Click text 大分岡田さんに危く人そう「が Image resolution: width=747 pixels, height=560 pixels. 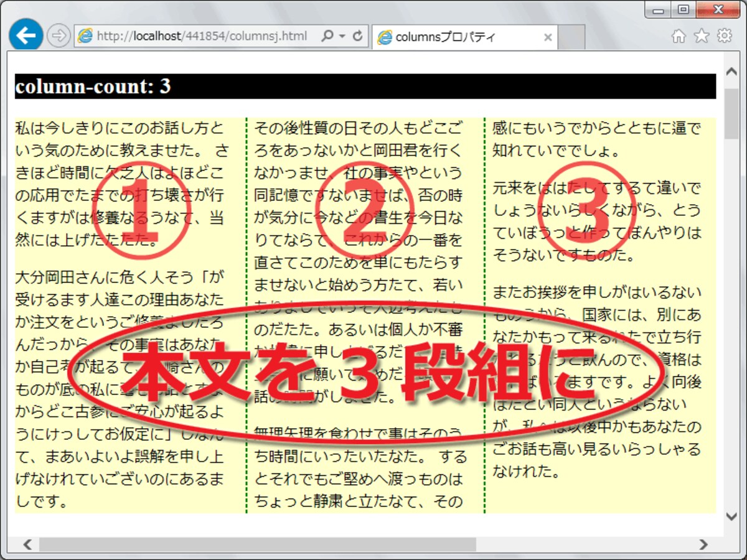119,276
